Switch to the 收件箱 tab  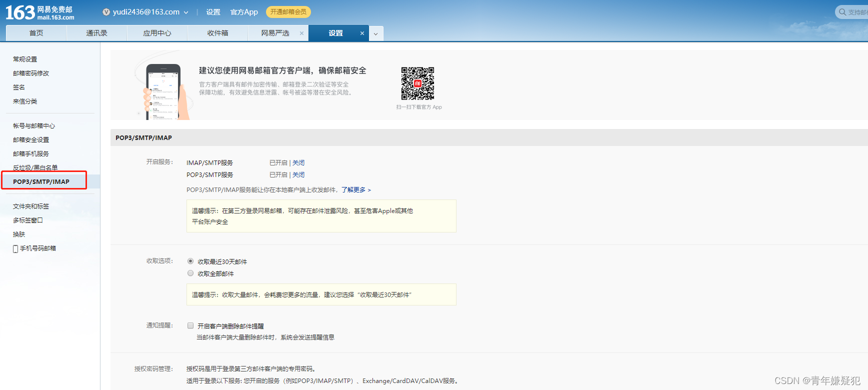[217, 33]
